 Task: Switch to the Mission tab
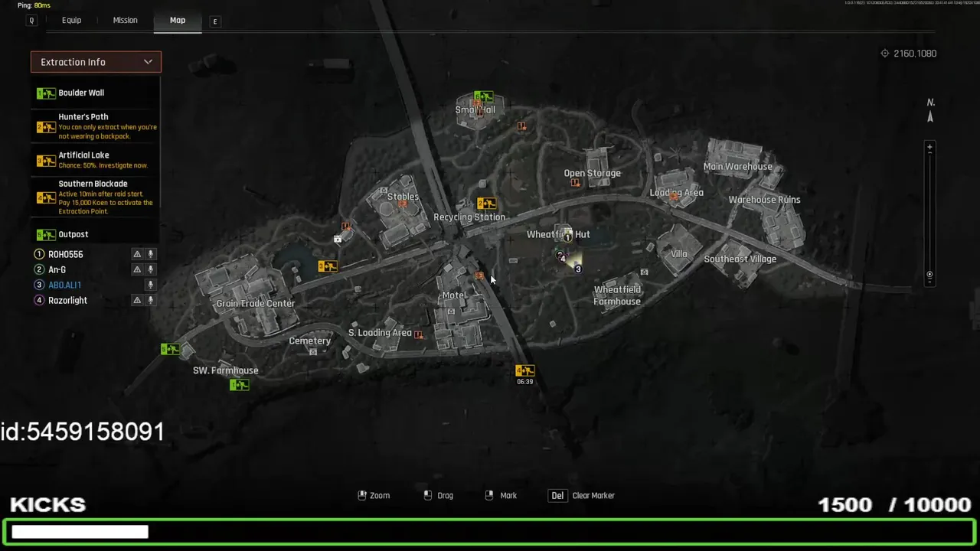(x=125, y=21)
